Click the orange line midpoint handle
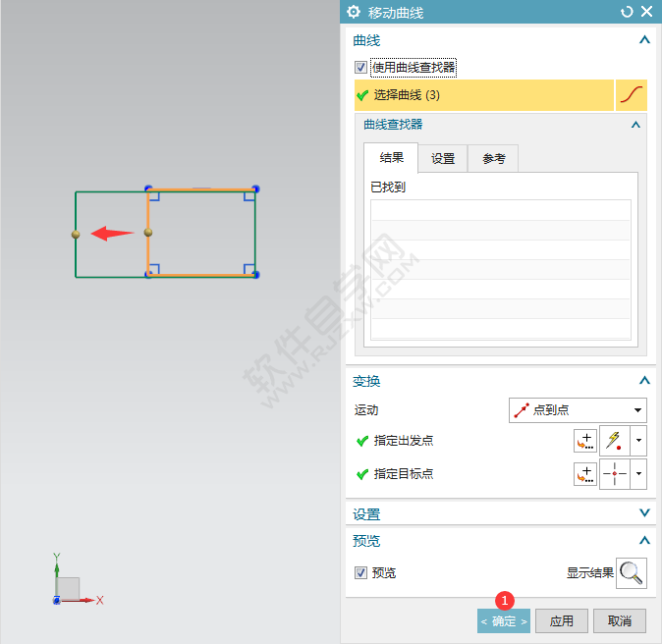 [148, 232]
